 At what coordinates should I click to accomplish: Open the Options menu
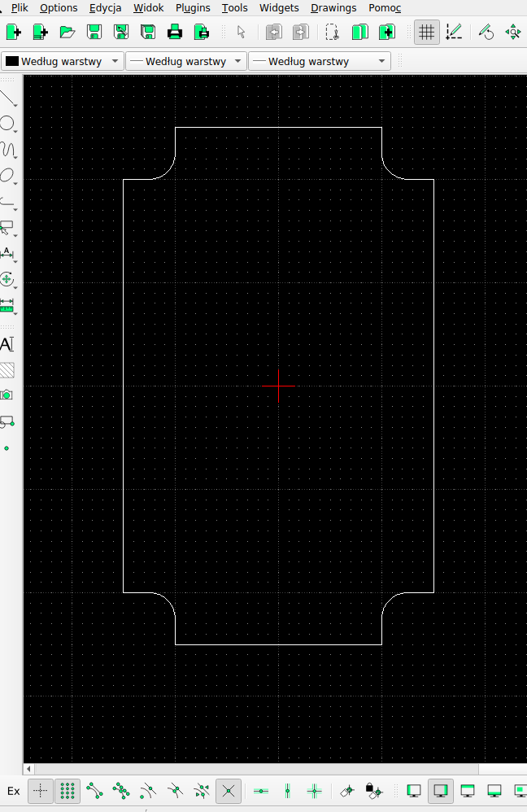pyautogui.click(x=59, y=8)
